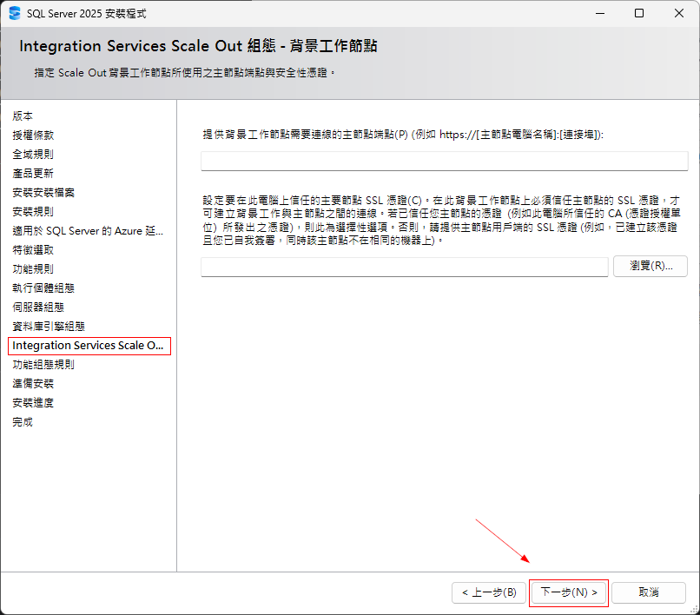Select the 適用於 SQL Server 的 Azure step
The width and height of the screenshot is (700, 615).
(88, 231)
